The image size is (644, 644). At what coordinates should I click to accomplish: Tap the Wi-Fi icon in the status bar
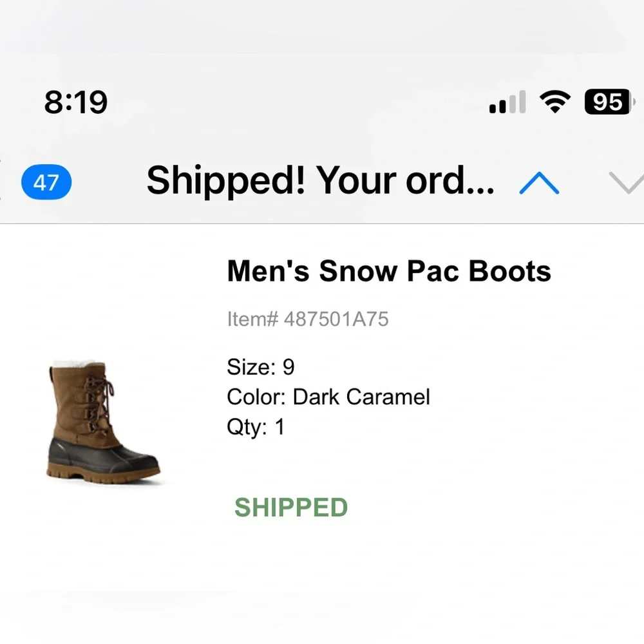555,101
